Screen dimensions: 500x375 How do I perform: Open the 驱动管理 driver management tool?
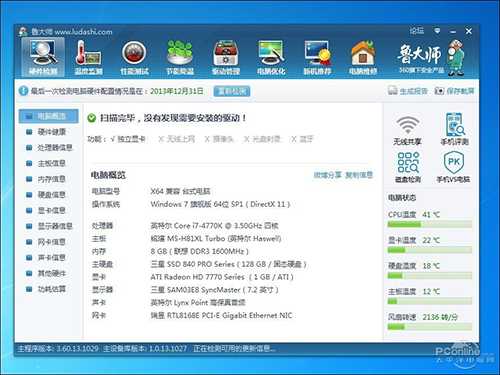click(226, 57)
